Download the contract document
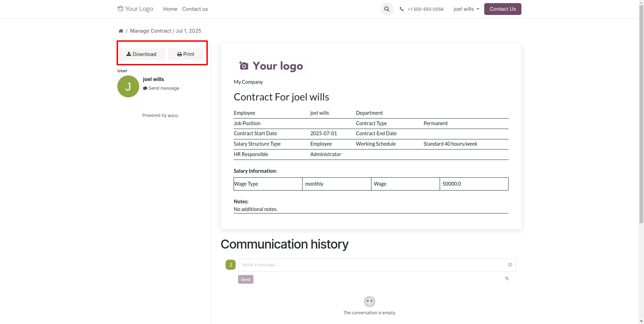This screenshot has width=644, height=324. [141, 54]
